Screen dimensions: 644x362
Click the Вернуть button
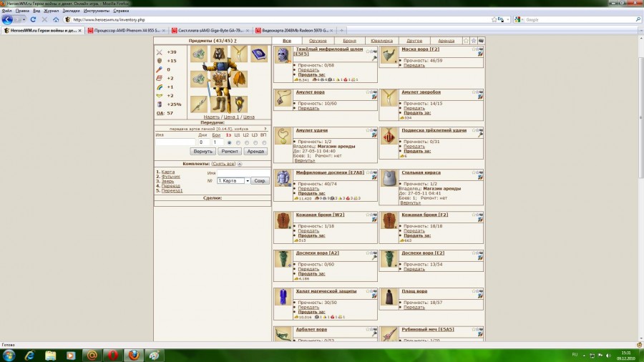[203, 152]
